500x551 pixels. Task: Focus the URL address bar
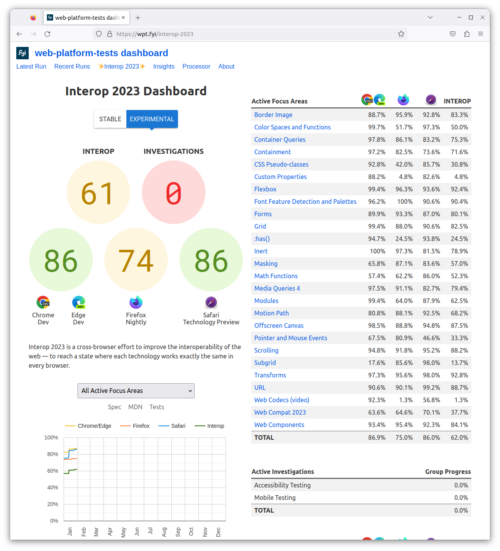pos(249,34)
